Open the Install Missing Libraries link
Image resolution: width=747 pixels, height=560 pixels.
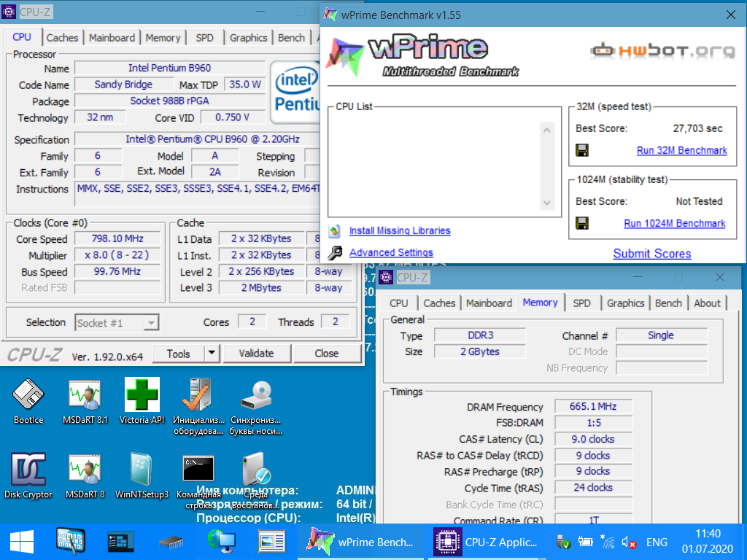[400, 231]
